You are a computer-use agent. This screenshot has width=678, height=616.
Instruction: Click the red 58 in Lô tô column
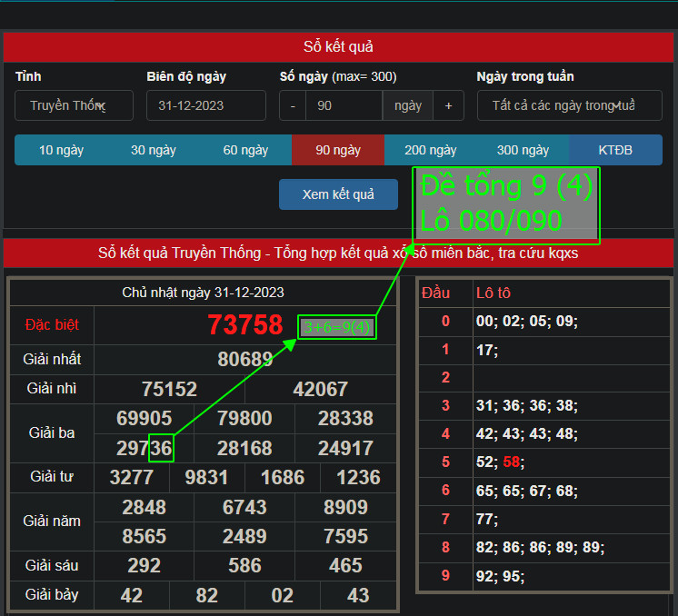pos(513,462)
